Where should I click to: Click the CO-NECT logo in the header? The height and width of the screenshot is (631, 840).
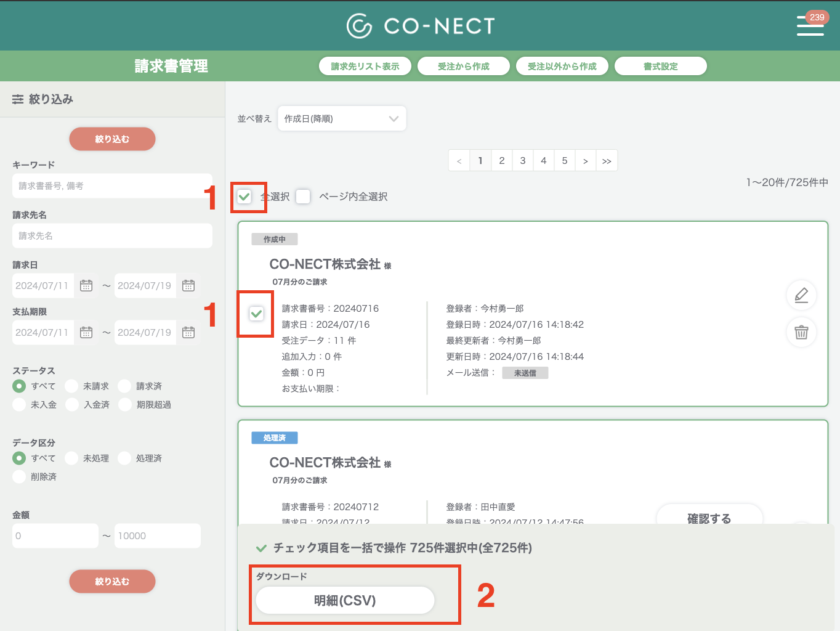tap(421, 26)
